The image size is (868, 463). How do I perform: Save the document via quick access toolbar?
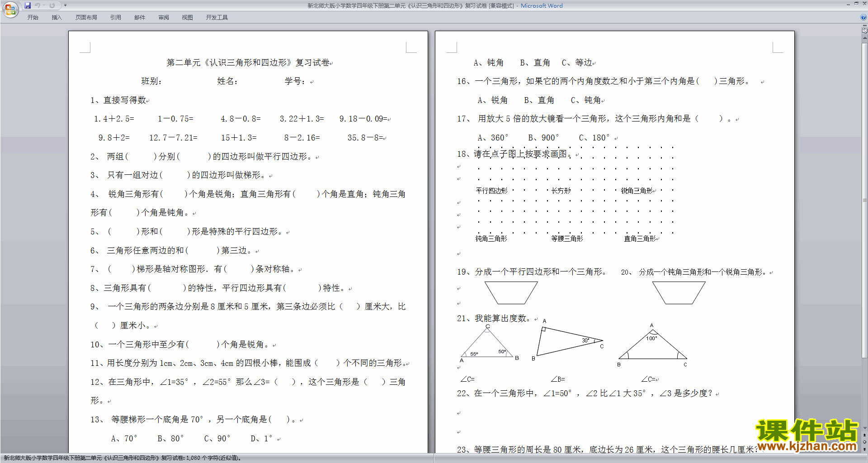click(28, 5)
